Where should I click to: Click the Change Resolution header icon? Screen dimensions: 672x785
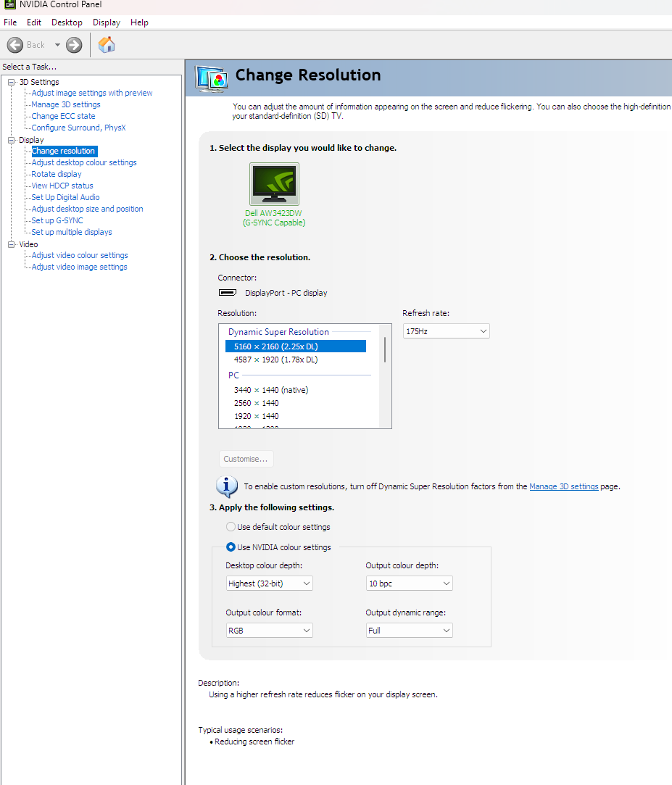coord(212,77)
